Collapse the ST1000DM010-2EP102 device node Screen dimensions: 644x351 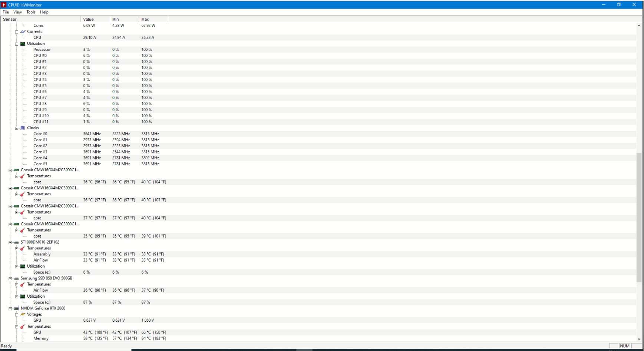(10, 242)
